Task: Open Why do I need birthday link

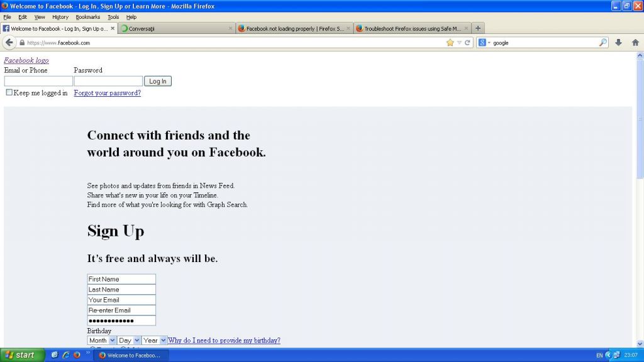Action: (225, 340)
